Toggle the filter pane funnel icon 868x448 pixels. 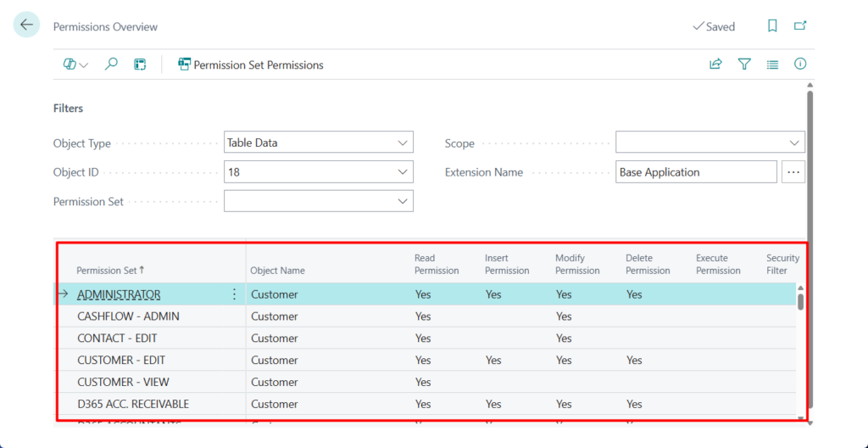click(744, 64)
